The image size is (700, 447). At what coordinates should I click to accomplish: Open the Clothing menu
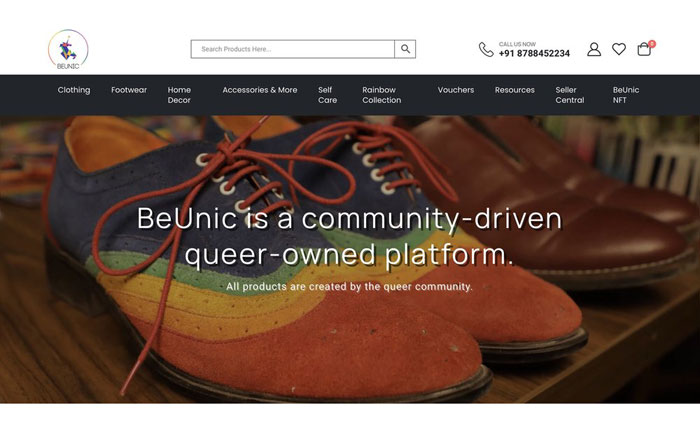(74, 90)
